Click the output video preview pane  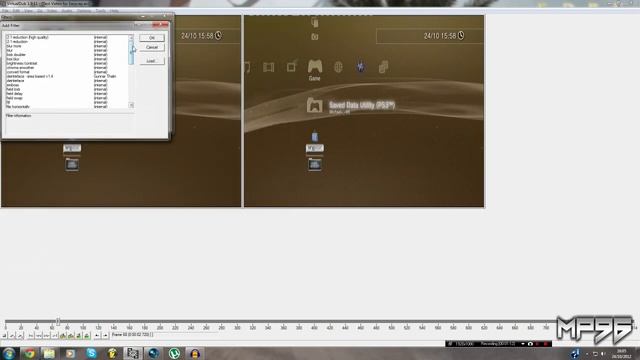click(364, 111)
